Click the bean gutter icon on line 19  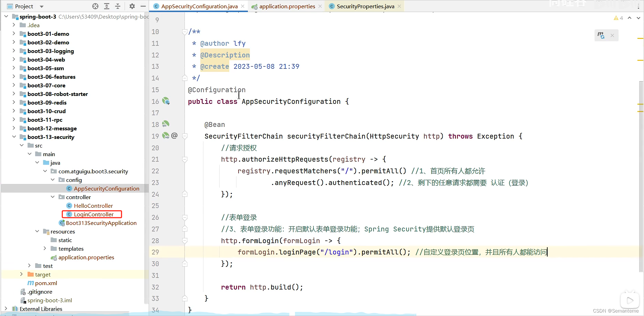[166, 136]
